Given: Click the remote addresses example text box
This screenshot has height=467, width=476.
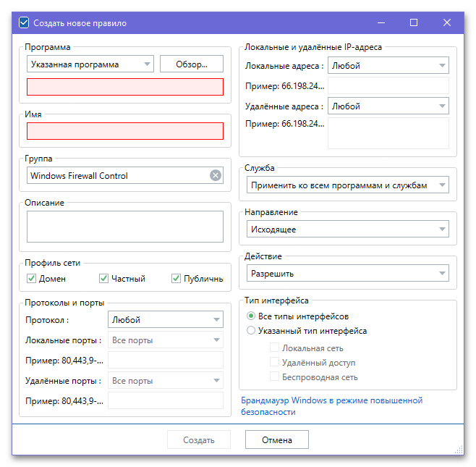Looking at the screenshot, I should 388,133.
